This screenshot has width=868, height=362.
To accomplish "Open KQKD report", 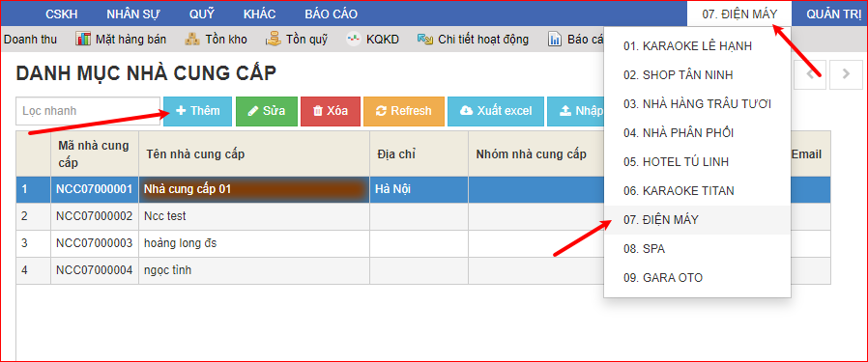I will tap(383, 40).
